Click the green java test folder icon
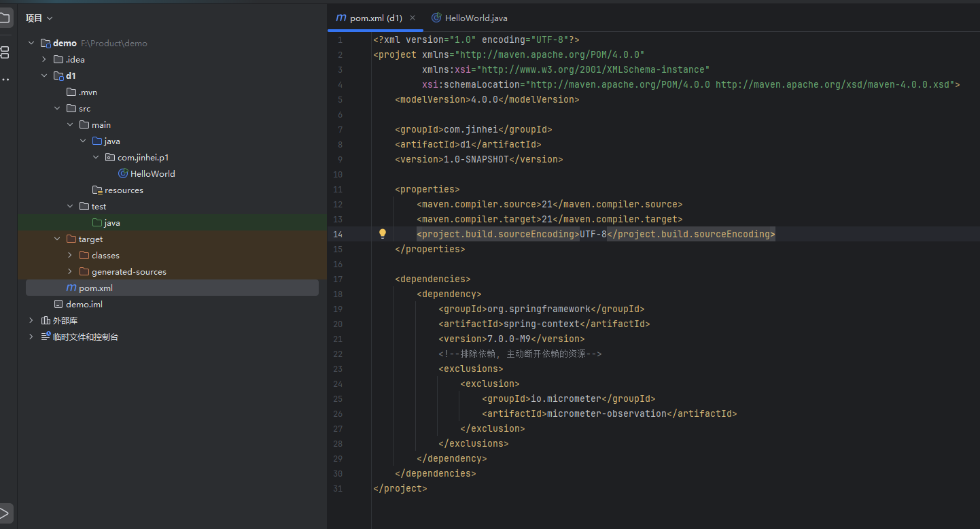 97,222
